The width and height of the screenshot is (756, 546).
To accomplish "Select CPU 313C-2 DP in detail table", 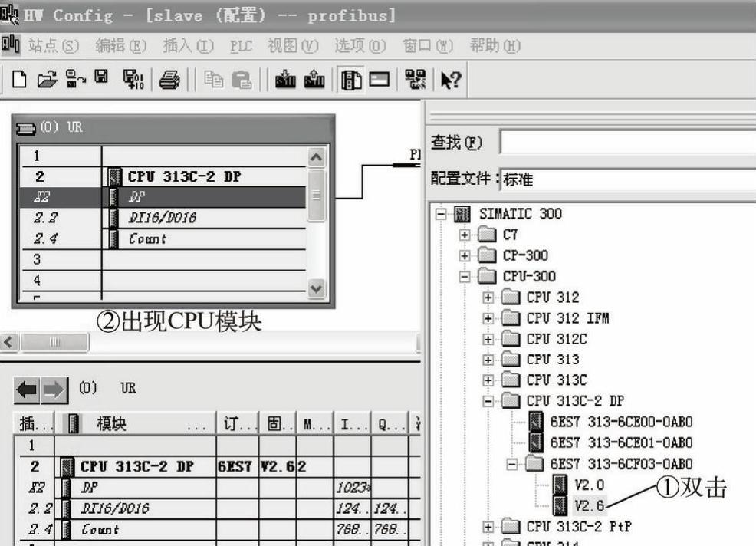I will point(136,466).
